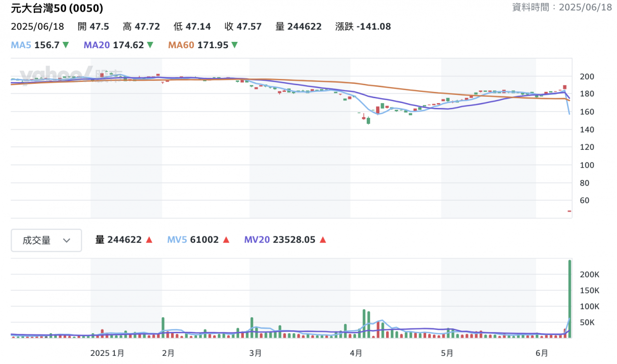
Task: Click the 5月 time axis label
Action: 447,353
